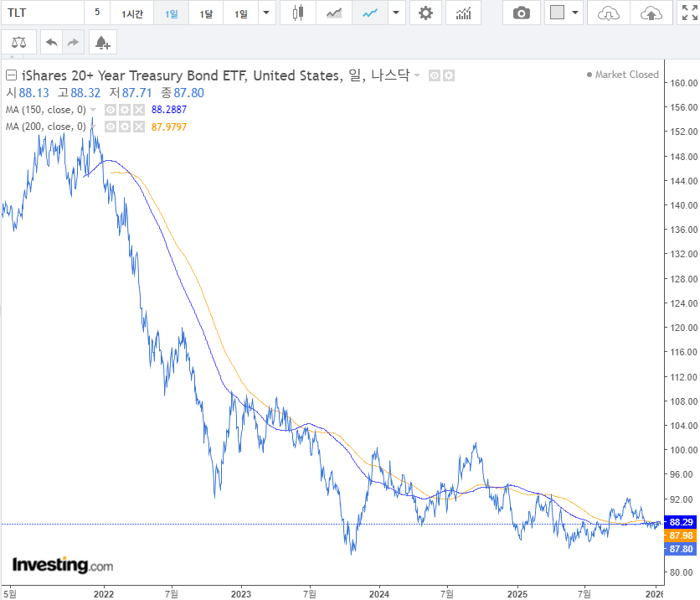Screen dimensions: 700x600
Task: Select the highlighted line chart style
Action: pos(369,13)
